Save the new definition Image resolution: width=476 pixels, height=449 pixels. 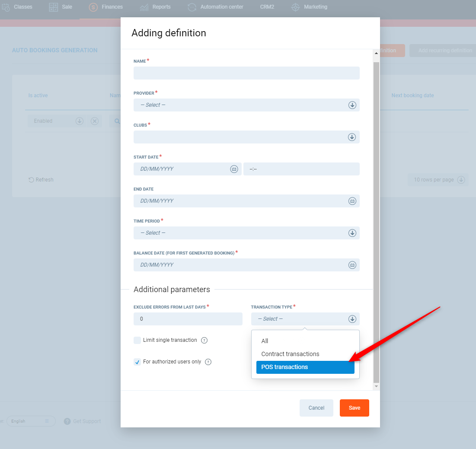pyautogui.click(x=354, y=408)
